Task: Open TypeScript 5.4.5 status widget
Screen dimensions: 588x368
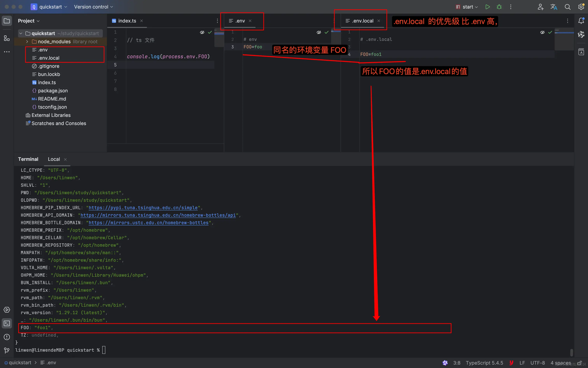Action: [x=484, y=363]
